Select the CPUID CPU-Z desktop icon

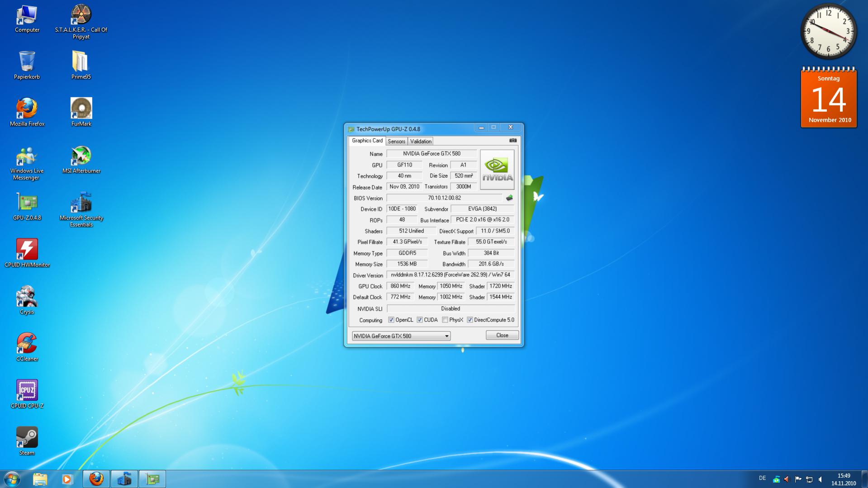click(27, 394)
